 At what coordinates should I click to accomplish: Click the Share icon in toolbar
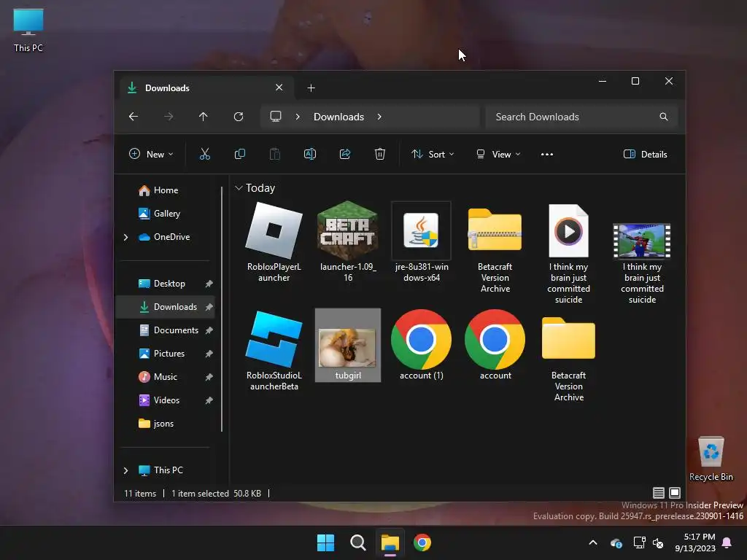pyautogui.click(x=345, y=155)
